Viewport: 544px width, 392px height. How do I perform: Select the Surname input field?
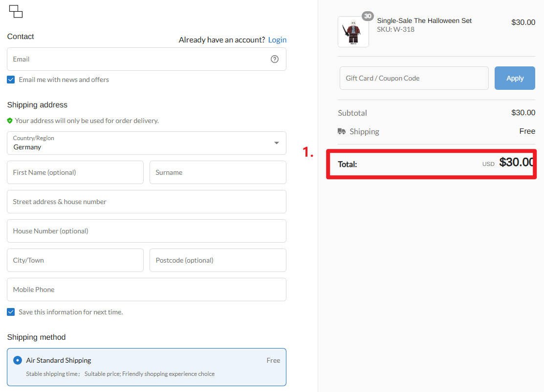coord(218,172)
